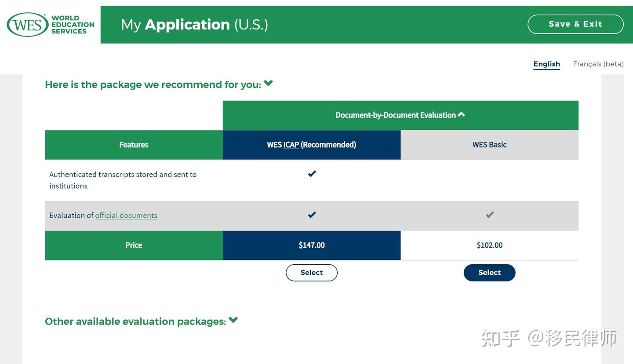Viewport: 633px width, 364px height.
Task: Click the WES ICAP (Recommended) column header
Action: (x=312, y=145)
